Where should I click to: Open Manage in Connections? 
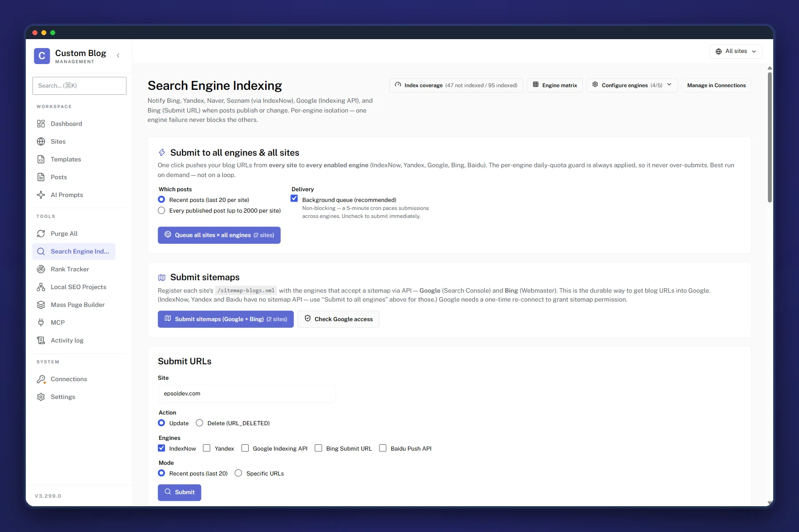point(716,85)
